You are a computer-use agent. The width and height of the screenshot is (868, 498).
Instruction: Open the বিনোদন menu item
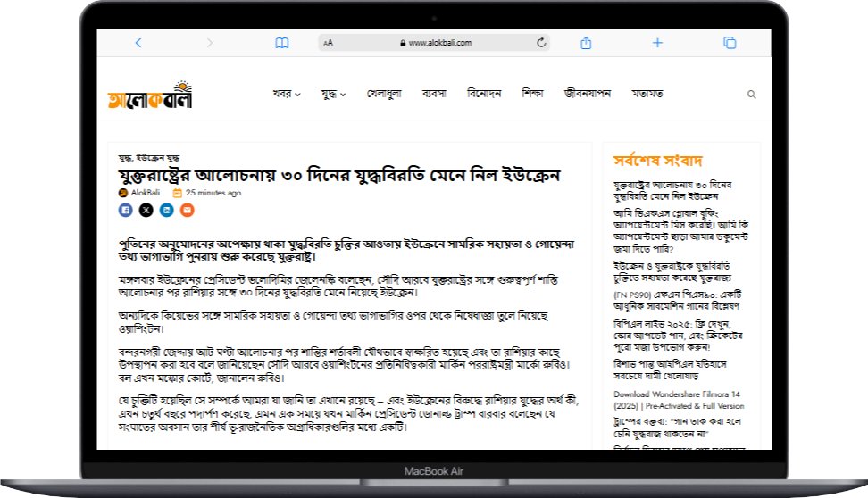coord(484,94)
